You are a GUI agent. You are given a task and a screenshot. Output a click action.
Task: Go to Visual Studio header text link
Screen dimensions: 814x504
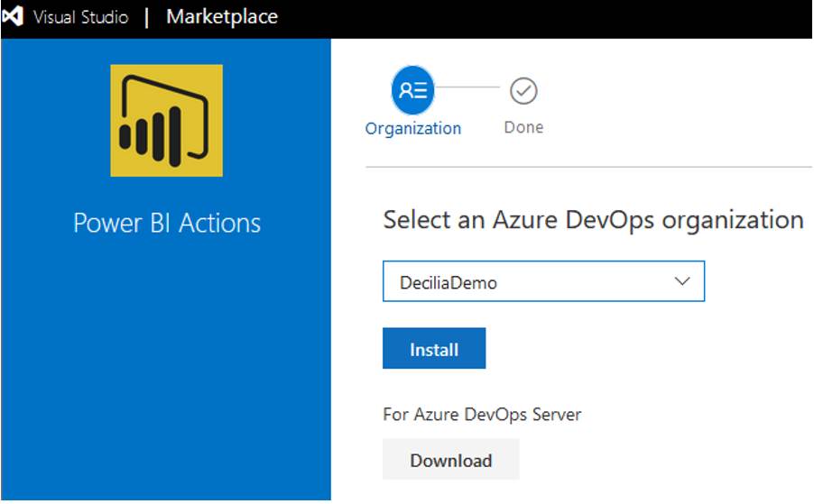point(80,17)
